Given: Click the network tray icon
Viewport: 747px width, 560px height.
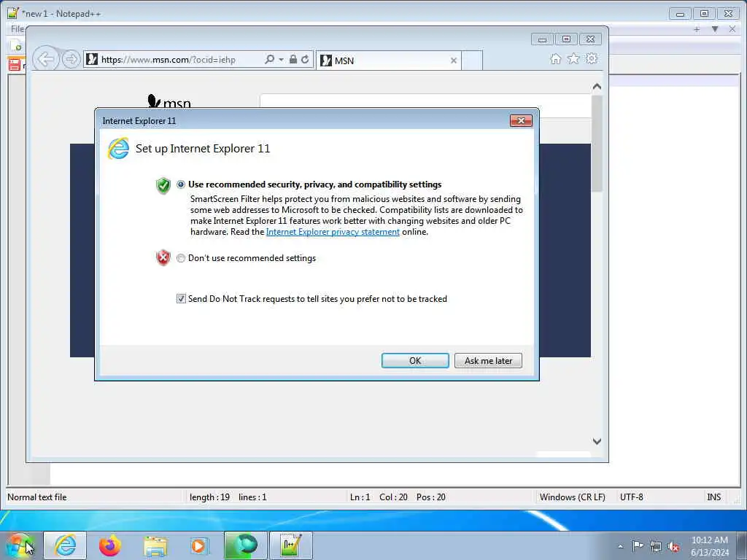Looking at the screenshot, I should tap(656, 546).
